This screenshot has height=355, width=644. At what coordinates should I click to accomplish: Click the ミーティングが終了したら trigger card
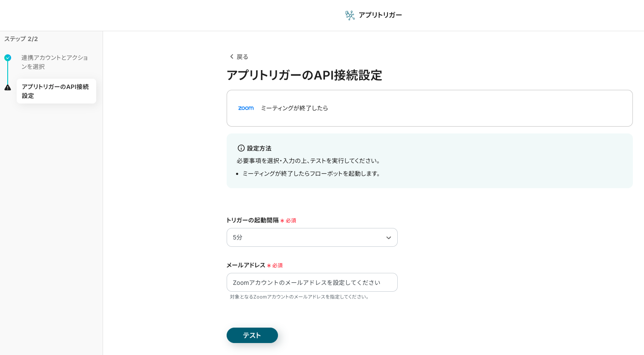click(x=429, y=108)
